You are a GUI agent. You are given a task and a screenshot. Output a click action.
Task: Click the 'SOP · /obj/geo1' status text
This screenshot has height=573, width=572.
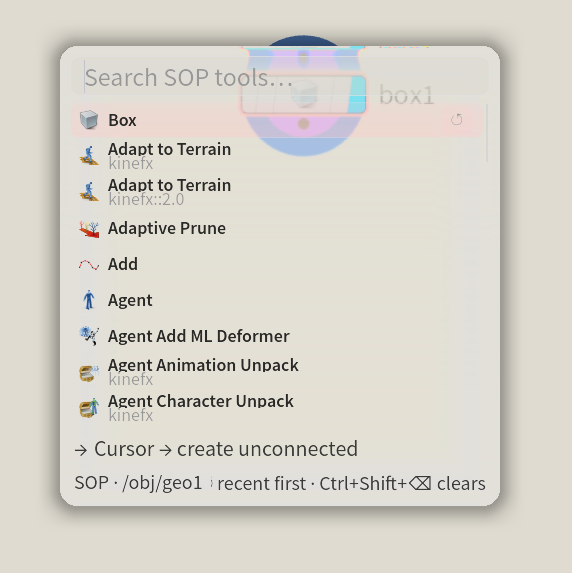tap(138, 483)
